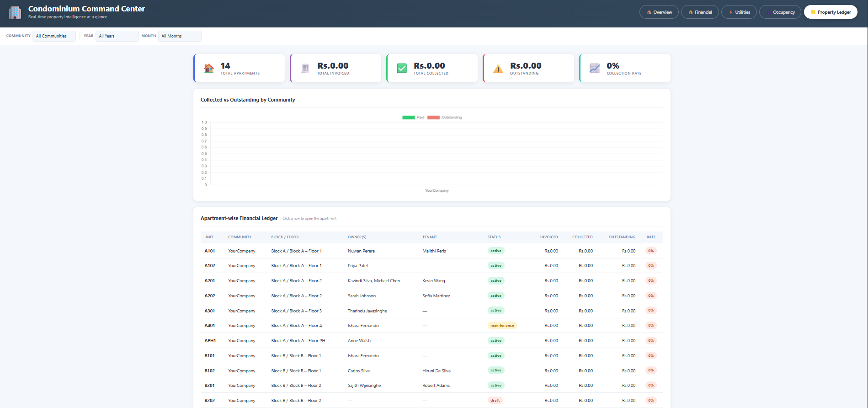Click the 0% rate badge for A102
The width and height of the screenshot is (868, 408).
(651, 266)
